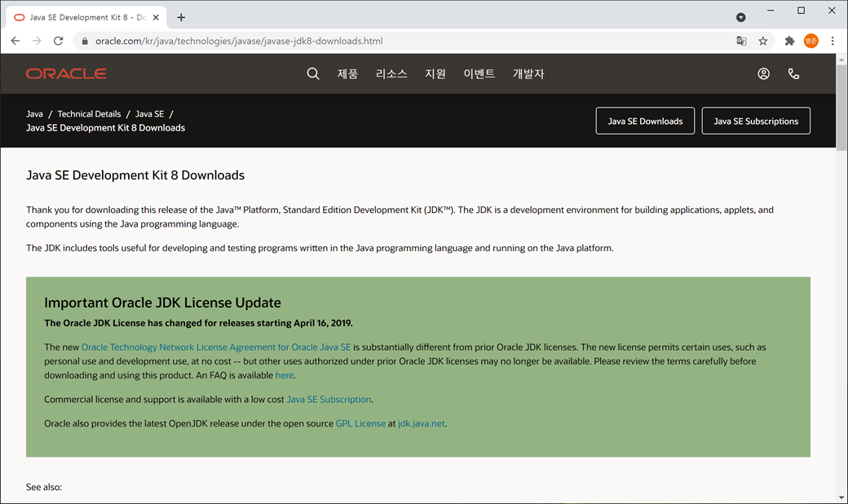Open the Google Translate icon in address bar

click(x=741, y=41)
